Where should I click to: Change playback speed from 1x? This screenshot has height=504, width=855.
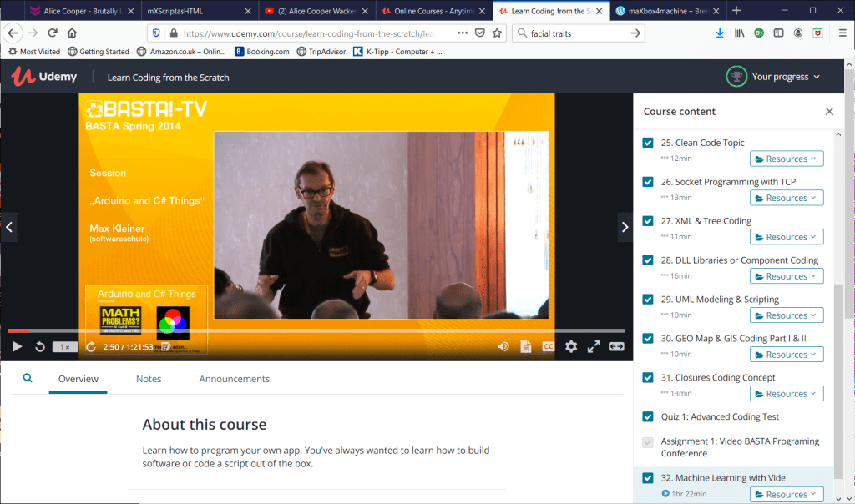coord(63,346)
